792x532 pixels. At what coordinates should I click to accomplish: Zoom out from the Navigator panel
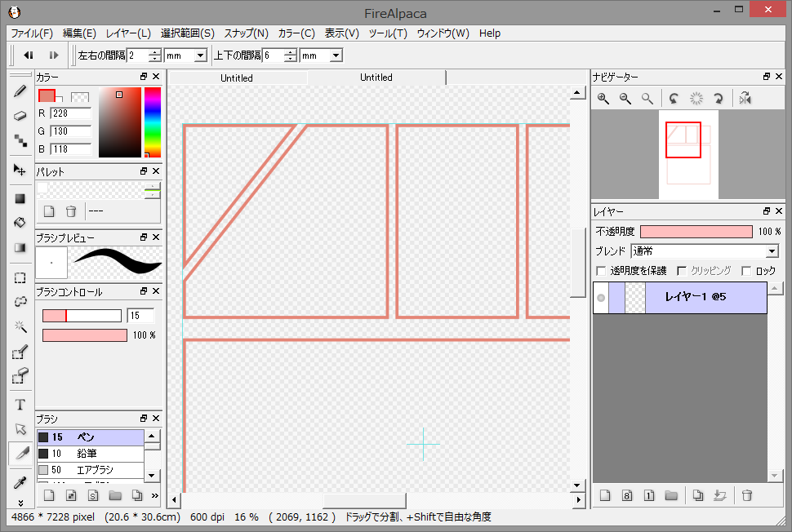(625, 99)
